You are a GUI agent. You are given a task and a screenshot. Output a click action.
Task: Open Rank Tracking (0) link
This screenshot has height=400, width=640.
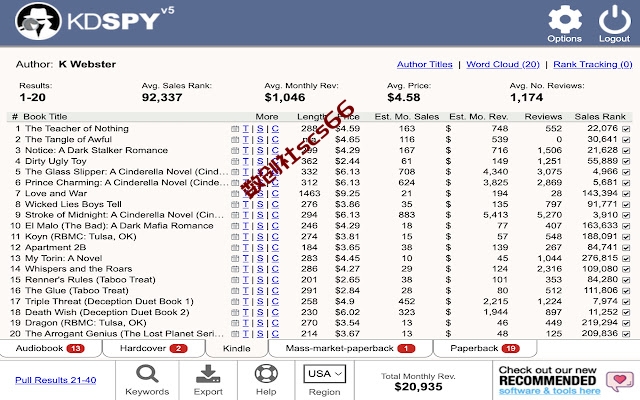point(593,64)
